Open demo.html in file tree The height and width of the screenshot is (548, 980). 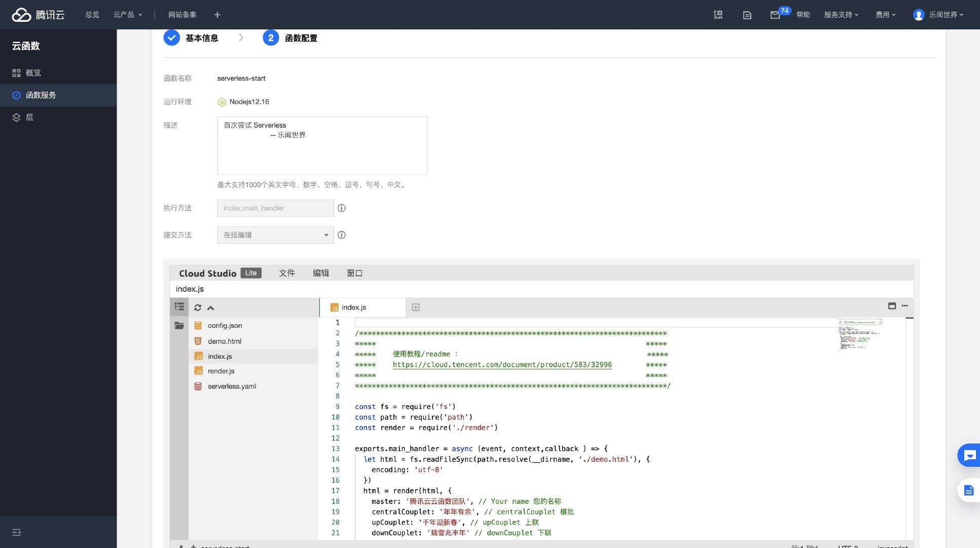point(253,341)
